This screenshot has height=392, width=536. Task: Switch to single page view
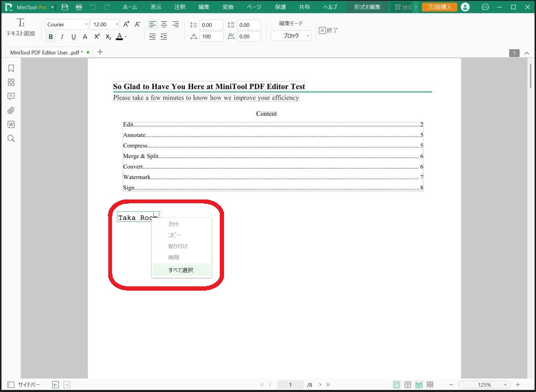(x=397, y=385)
